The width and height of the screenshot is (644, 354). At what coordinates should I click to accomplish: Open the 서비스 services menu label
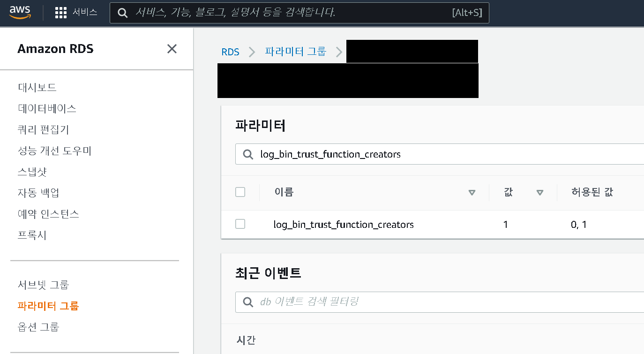coord(85,13)
